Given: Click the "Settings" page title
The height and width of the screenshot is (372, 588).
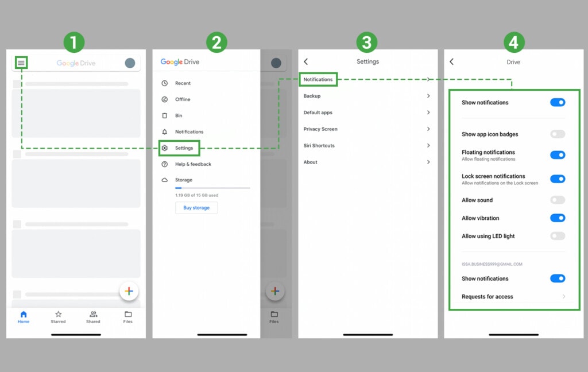Looking at the screenshot, I should tap(367, 61).
